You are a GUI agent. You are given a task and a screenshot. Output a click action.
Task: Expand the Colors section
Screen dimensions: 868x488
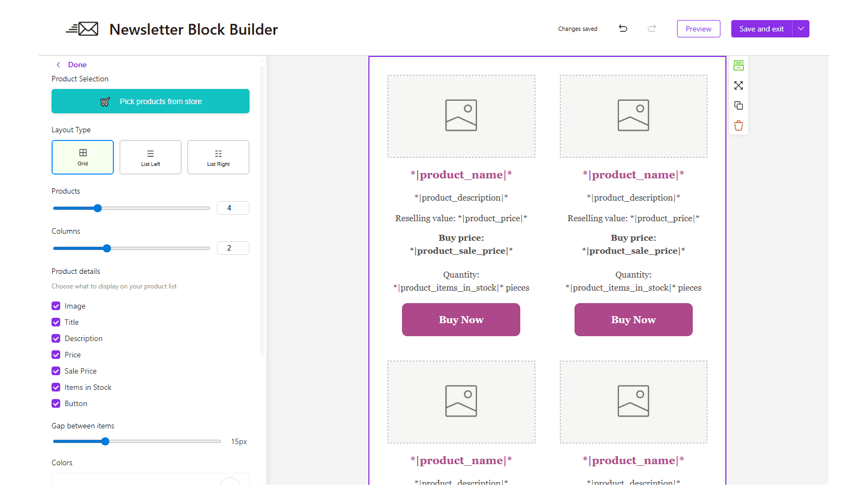[x=62, y=463]
